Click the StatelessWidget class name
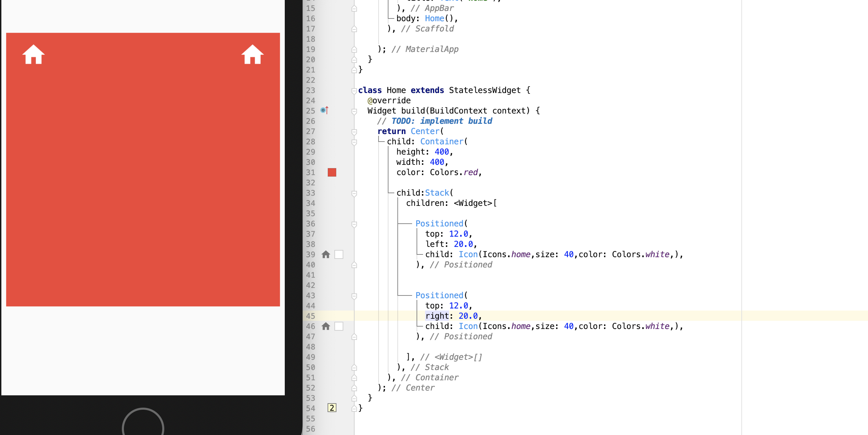 tap(484, 90)
